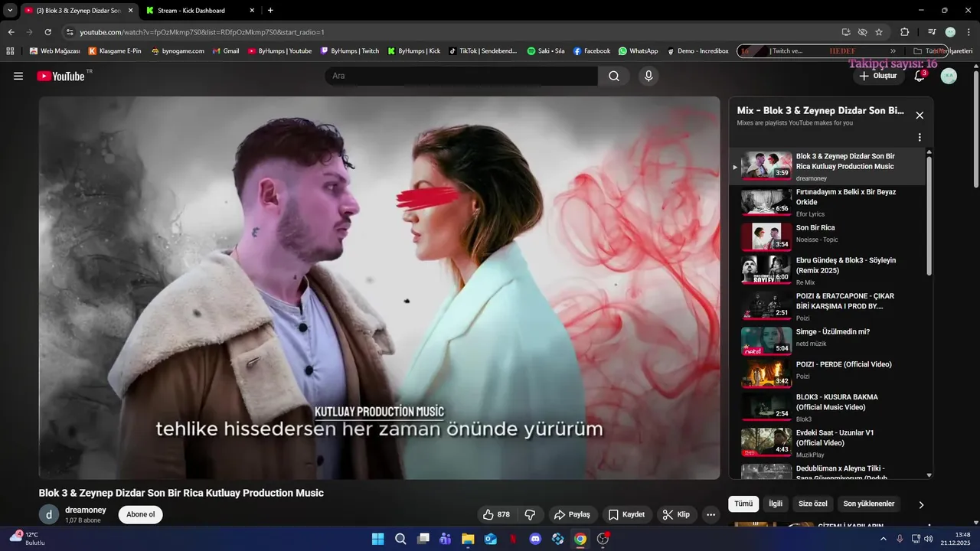Viewport: 980px width, 551px height.
Task: Bookmark this page with the star
Action: (879, 32)
